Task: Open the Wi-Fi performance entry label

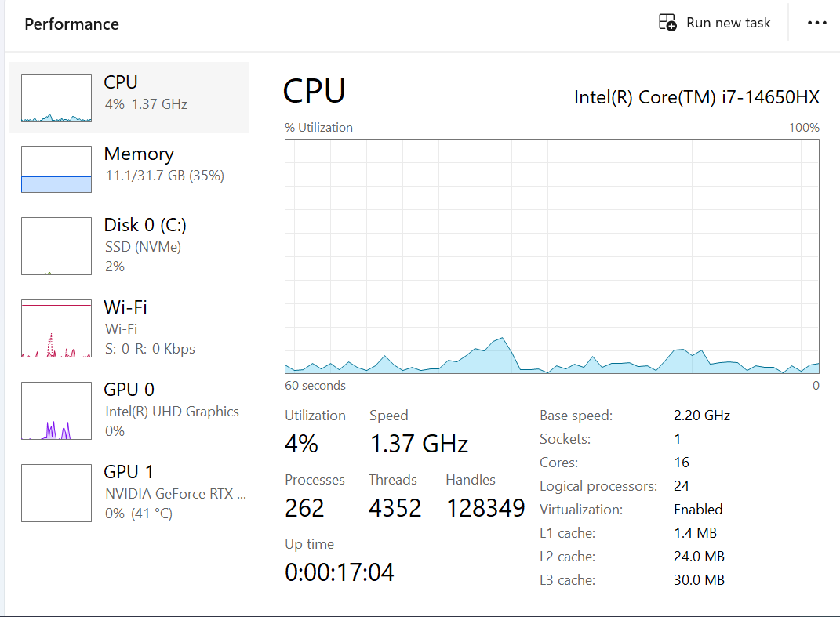Action: pyautogui.click(x=125, y=307)
